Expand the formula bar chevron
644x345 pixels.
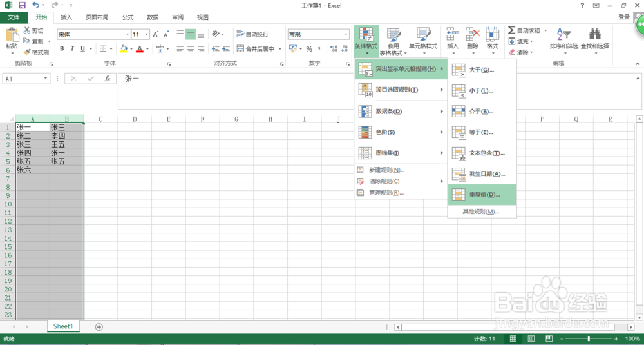639,79
